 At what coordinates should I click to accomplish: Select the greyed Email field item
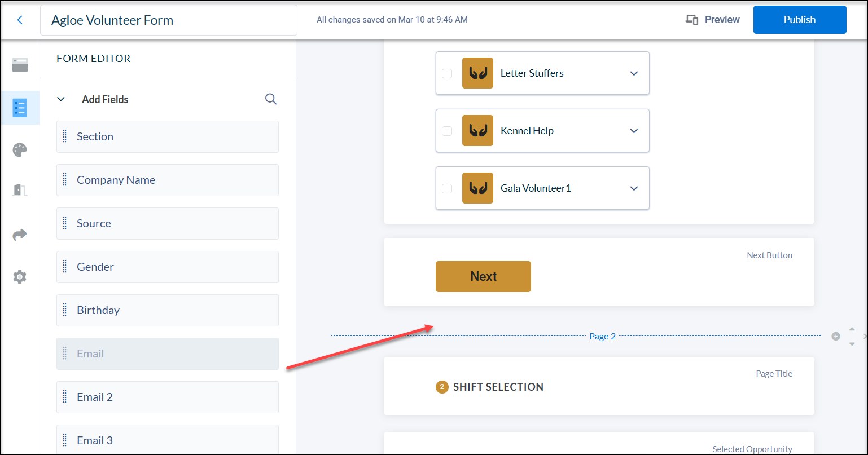tap(168, 354)
